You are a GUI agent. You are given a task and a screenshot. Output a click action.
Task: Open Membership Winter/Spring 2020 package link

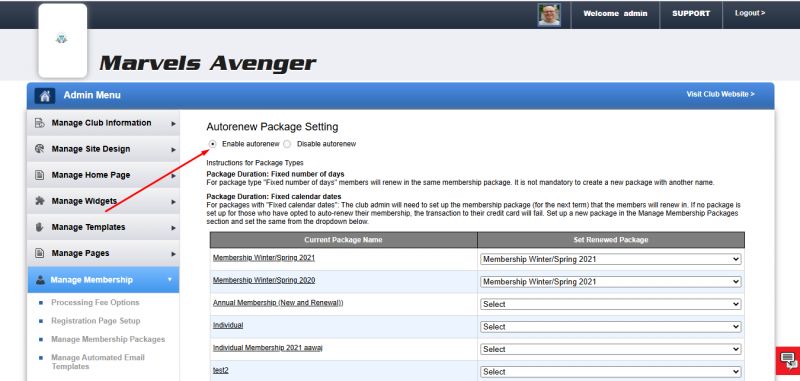tap(264, 281)
